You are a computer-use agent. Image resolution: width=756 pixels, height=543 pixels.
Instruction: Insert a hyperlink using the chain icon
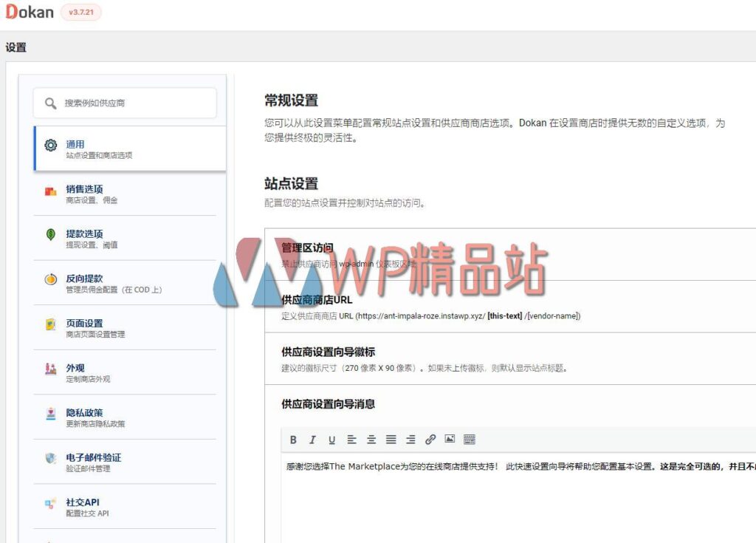[x=430, y=440]
